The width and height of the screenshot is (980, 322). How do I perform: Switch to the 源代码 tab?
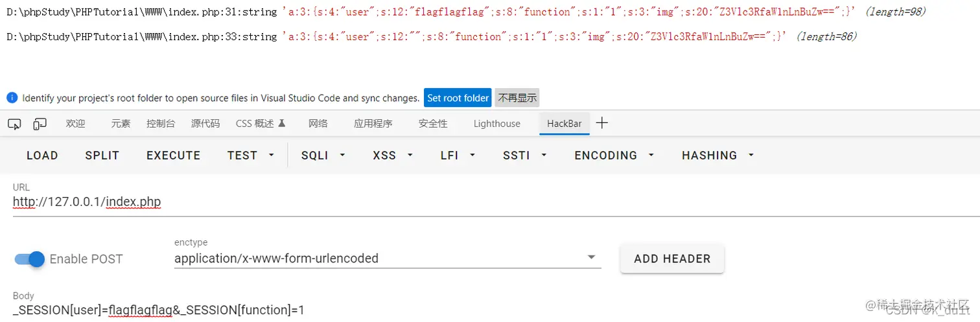(205, 123)
